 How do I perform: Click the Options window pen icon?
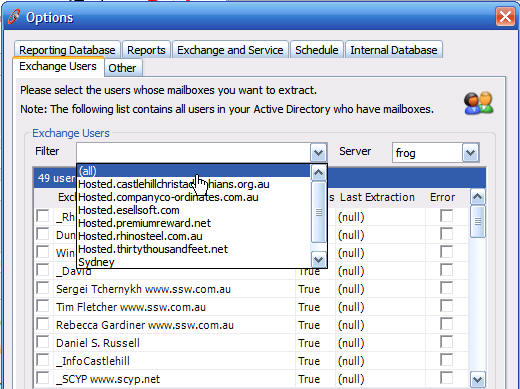tap(14, 17)
